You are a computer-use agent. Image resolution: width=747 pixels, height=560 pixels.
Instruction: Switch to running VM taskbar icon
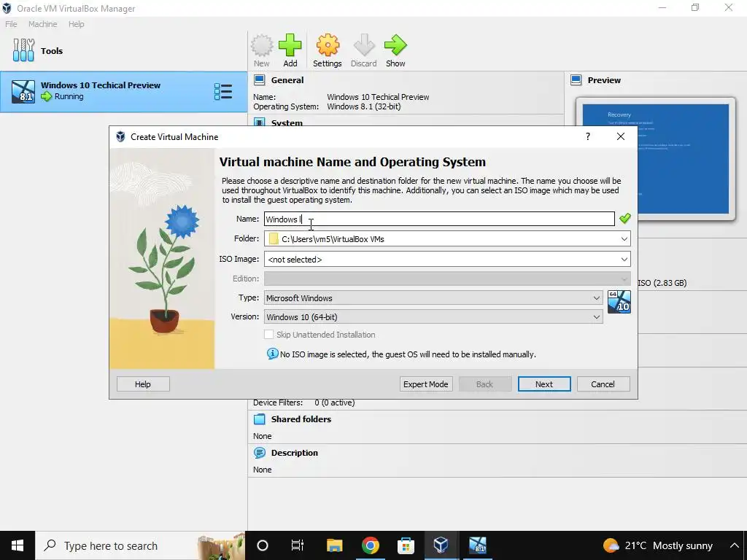(477, 545)
